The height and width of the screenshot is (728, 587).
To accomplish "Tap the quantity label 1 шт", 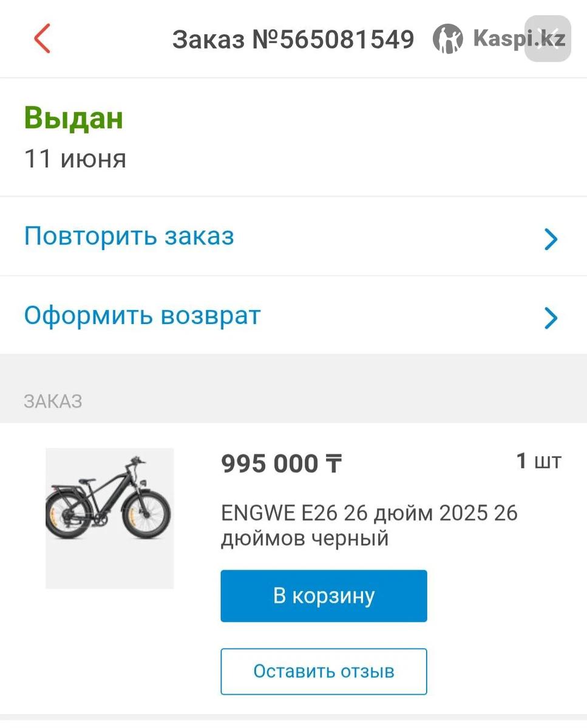I will [538, 461].
